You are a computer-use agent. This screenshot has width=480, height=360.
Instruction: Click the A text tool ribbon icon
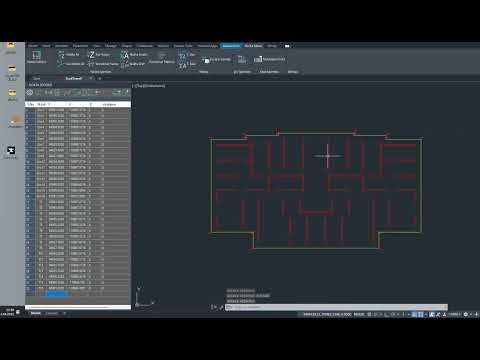click(x=124, y=55)
